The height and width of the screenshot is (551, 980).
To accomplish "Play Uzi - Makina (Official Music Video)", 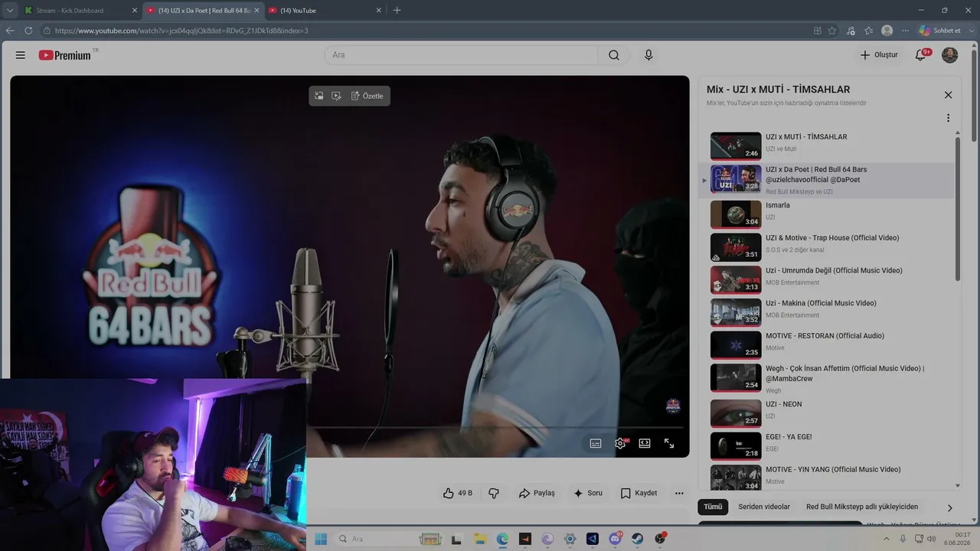I will coord(821,303).
